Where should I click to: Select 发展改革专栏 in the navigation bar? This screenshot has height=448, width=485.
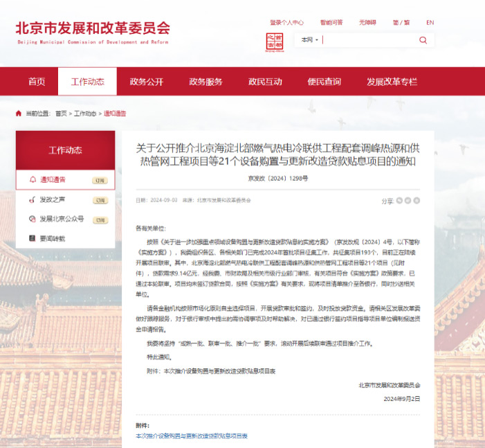coord(392,82)
